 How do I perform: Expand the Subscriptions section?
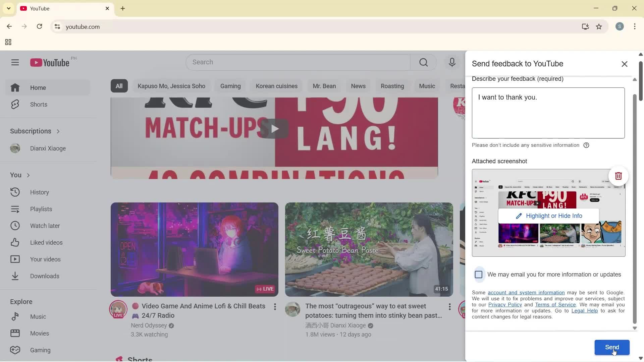point(58,131)
